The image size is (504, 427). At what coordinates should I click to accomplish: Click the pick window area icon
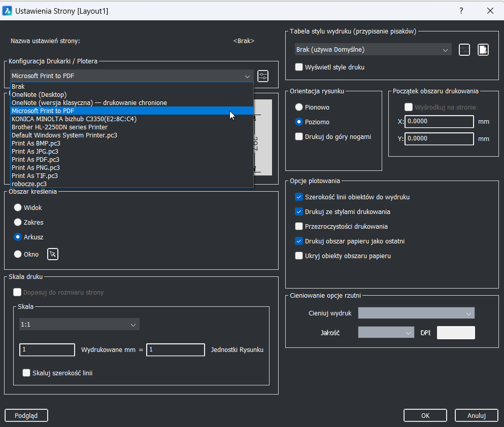53,254
